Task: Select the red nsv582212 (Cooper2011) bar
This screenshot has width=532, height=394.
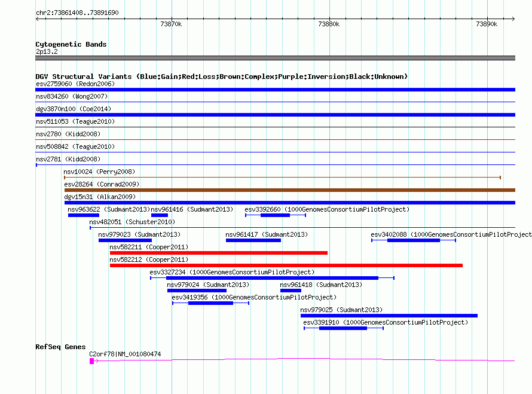Action: [x=286, y=265]
